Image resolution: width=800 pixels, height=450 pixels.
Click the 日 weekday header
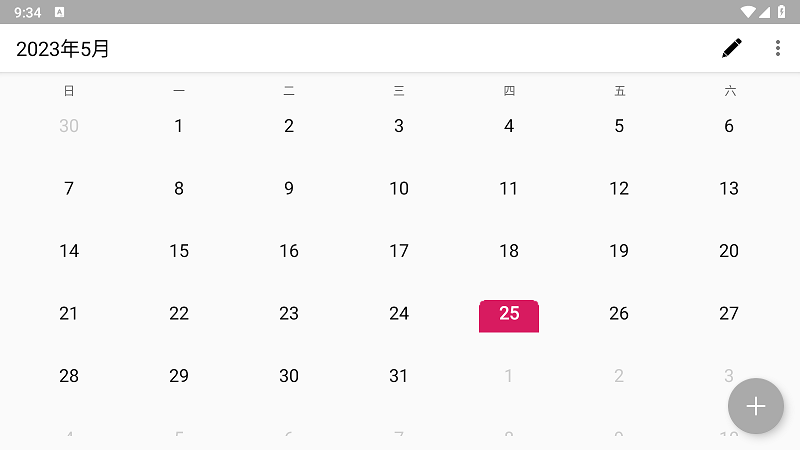click(x=69, y=91)
